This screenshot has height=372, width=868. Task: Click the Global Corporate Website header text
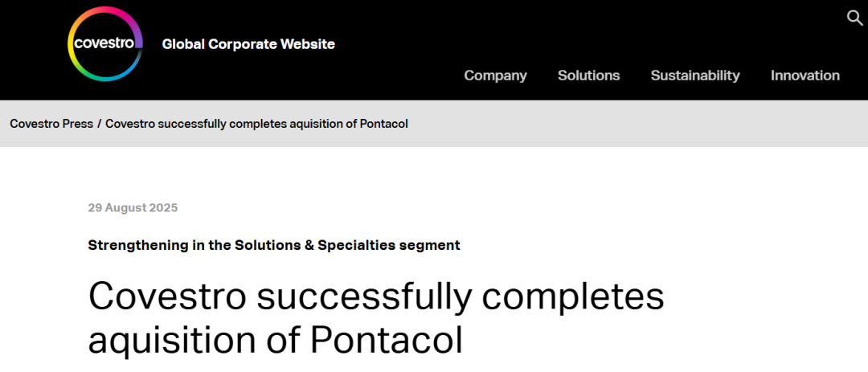248,44
